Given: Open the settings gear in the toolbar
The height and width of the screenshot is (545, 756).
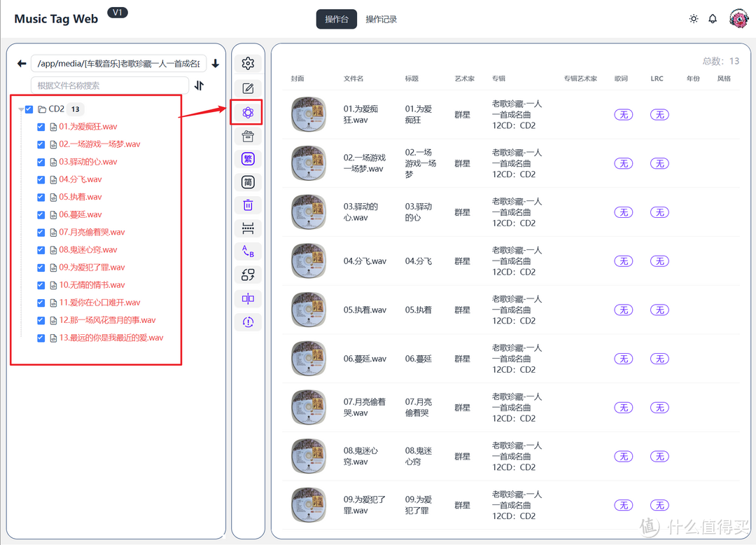Looking at the screenshot, I should 248,64.
